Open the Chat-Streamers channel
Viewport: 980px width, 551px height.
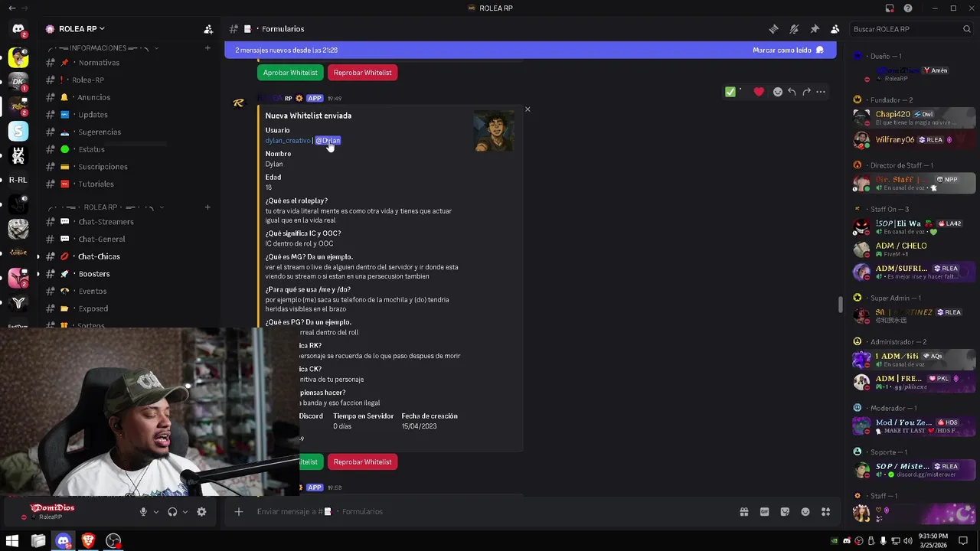[106, 222]
